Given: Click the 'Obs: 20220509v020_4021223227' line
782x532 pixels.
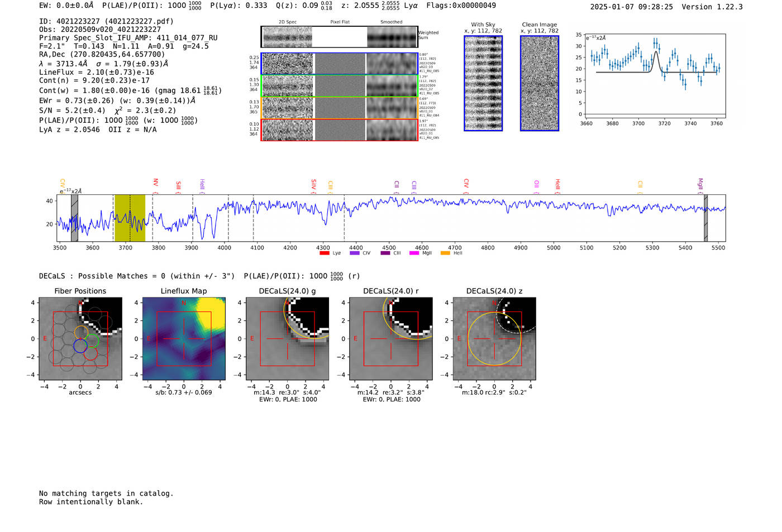Looking at the screenshot, I should pos(100,30).
